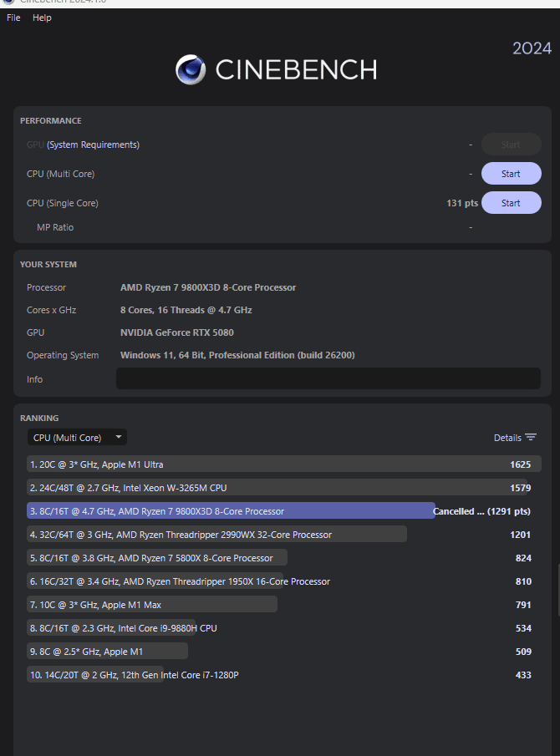Click the Details filter icon
Screen dimensions: 560x756
[531, 437]
